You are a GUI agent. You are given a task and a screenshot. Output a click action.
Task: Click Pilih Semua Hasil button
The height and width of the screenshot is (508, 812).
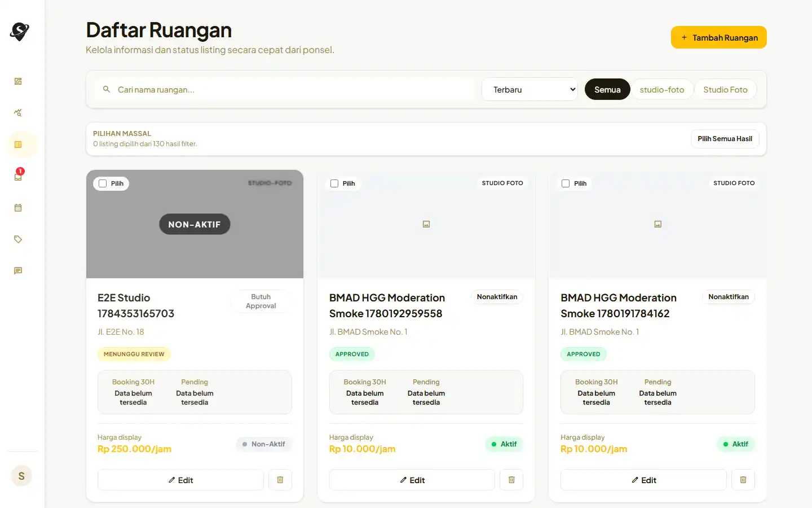pos(725,139)
